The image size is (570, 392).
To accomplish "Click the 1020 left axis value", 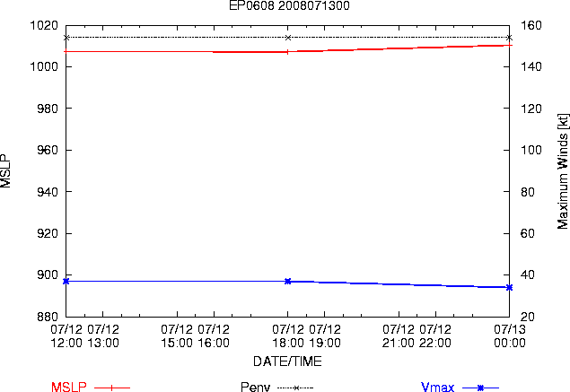I will (x=44, y=25).
